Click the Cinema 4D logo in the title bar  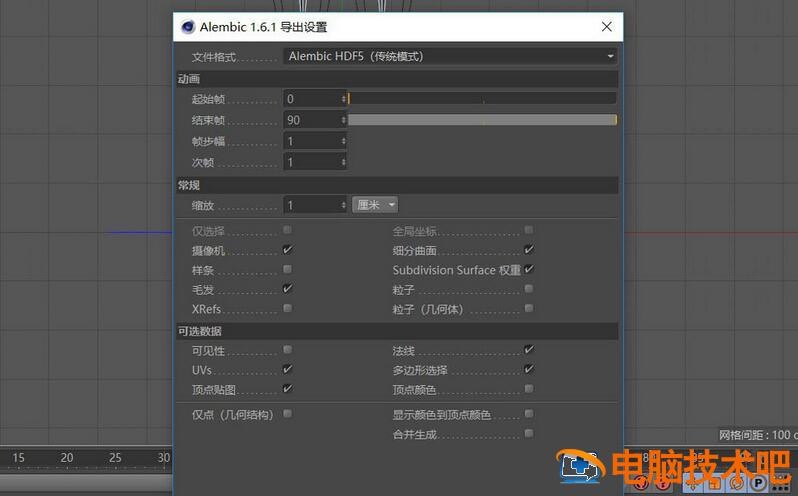pyautogui.click(x=188, y=26)
